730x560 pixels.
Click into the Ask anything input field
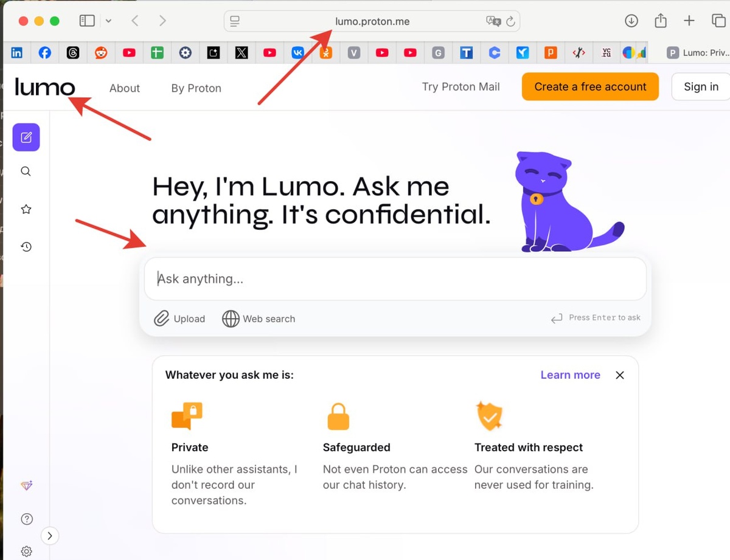point(395,278)
